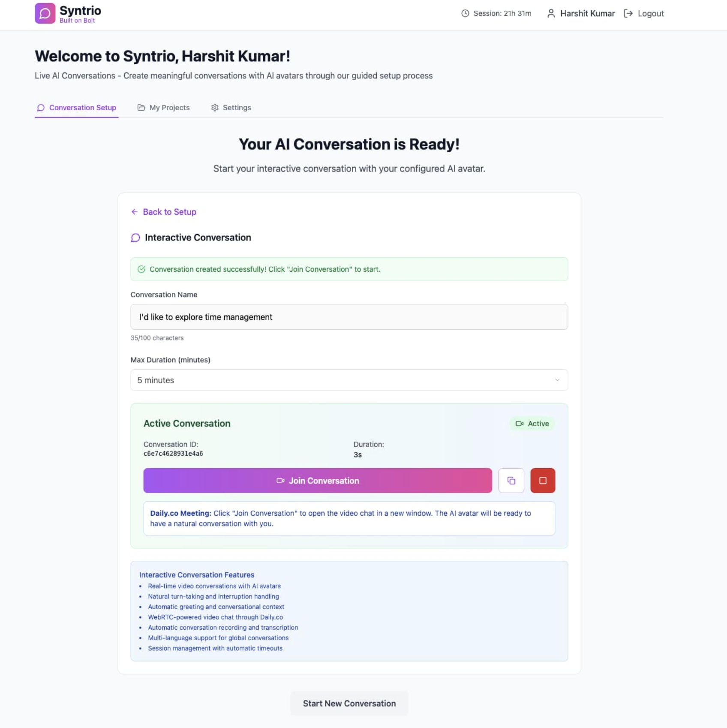
Task: Switch to the My Projects tab
Action: [x=164, y=108]
